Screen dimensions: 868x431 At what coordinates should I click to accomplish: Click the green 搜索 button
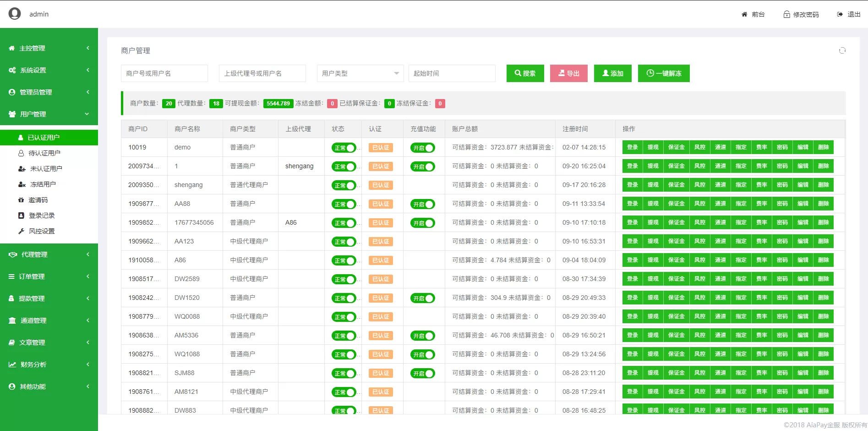coord(525,73)
